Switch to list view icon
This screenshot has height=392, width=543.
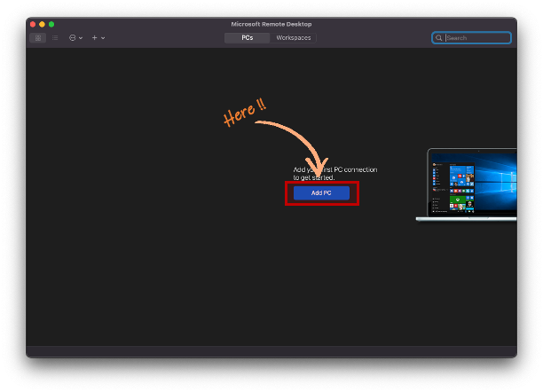pos(55,38)
